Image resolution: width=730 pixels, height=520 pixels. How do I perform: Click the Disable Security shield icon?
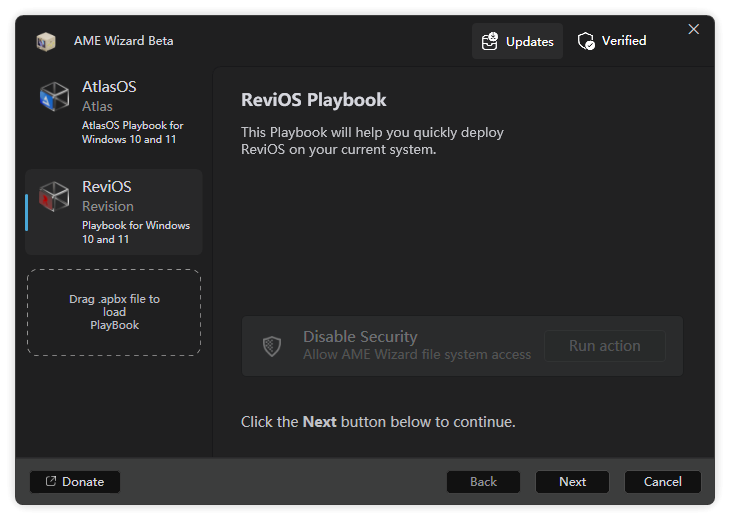click(x=272, y=346)
